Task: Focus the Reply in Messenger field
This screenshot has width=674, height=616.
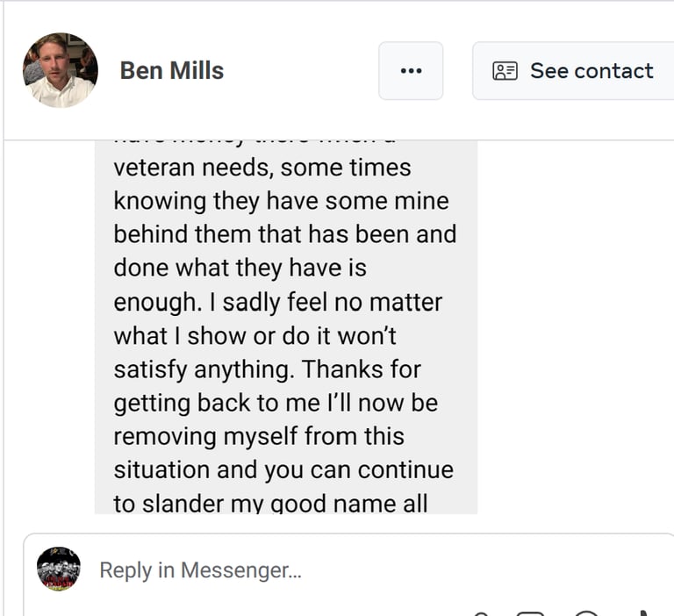Action: 351,570
